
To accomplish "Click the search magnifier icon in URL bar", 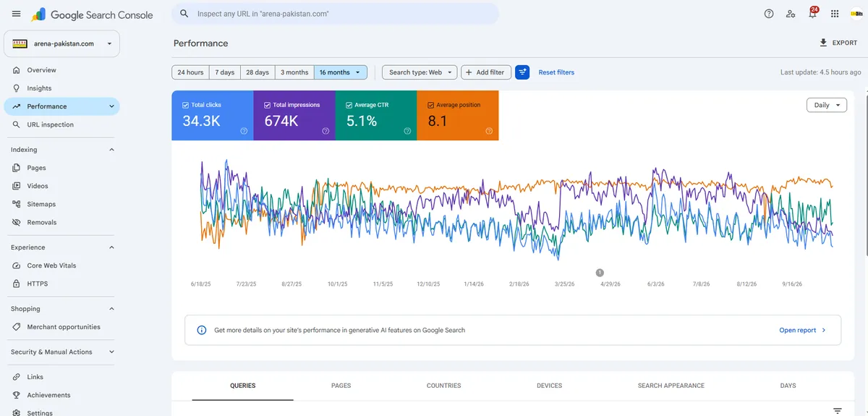I will pyautogui.click(x=184, y=14).
